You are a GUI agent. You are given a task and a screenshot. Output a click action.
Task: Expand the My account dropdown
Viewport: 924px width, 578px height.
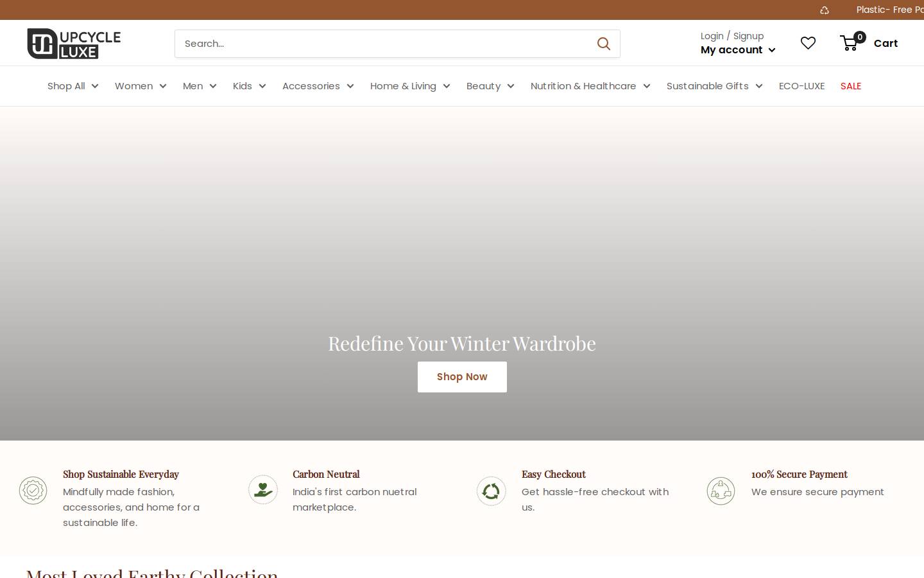(x=738, y=50)
